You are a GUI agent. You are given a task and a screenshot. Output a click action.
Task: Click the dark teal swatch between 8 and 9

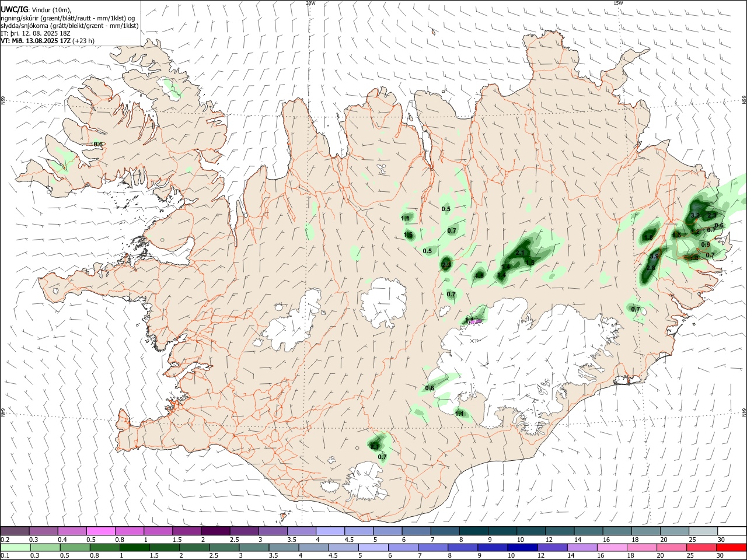point(474,531)
